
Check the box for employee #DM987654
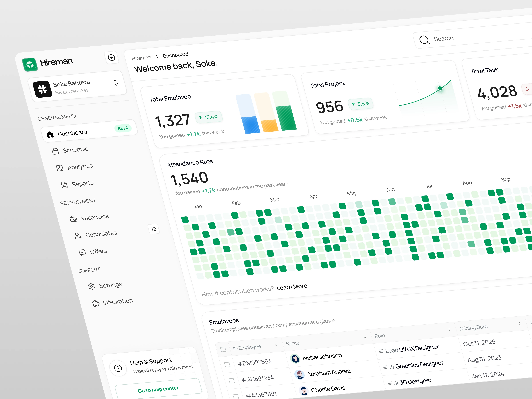pyautogui.click(x=227, y=365)
